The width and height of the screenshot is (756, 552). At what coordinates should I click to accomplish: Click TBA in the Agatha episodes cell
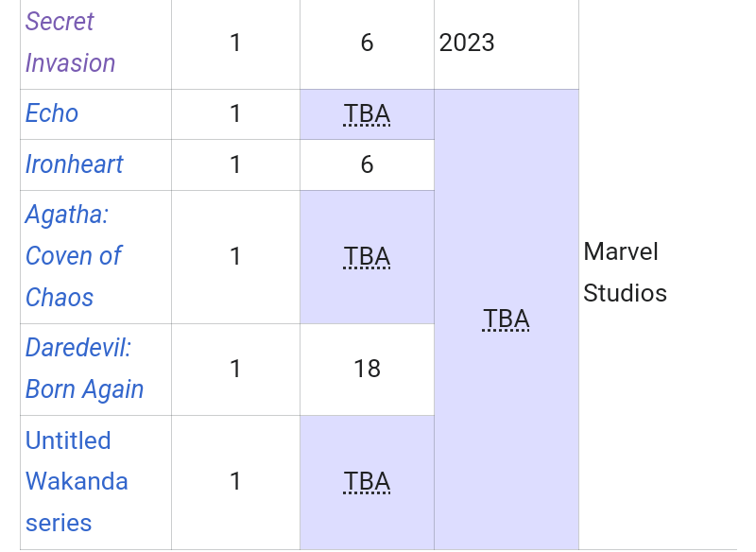point(367,257)
